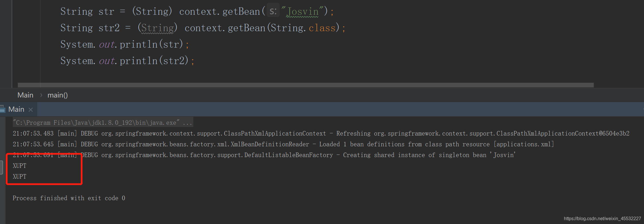Viewport: 644px width, 224px height.
Task: Click the redundant (String) cast on str2 line
Action: pyautogui.click(x=158, y=28)
